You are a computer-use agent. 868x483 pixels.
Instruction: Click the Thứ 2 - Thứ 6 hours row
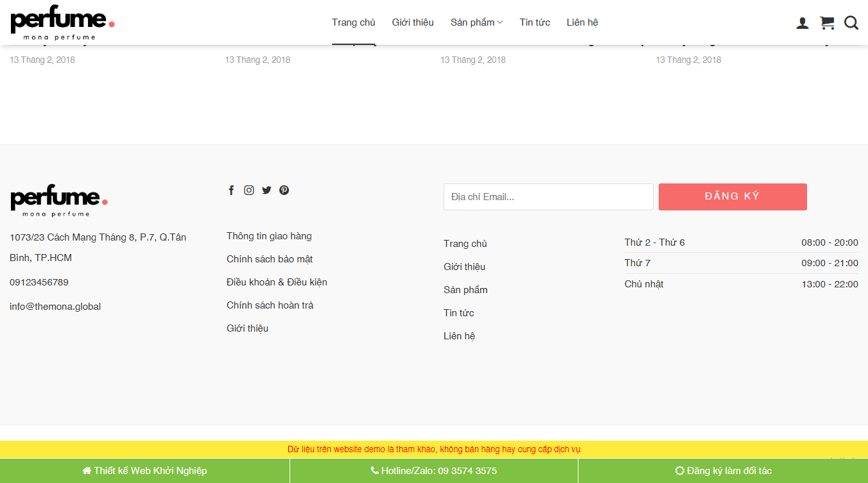pyautogui.click(x=742, y=242)
